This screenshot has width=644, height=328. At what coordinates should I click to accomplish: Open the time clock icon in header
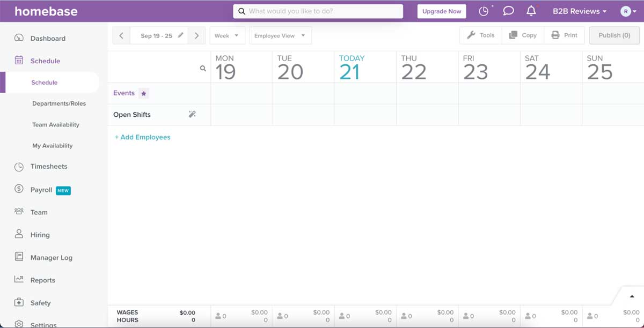point(482,11)
